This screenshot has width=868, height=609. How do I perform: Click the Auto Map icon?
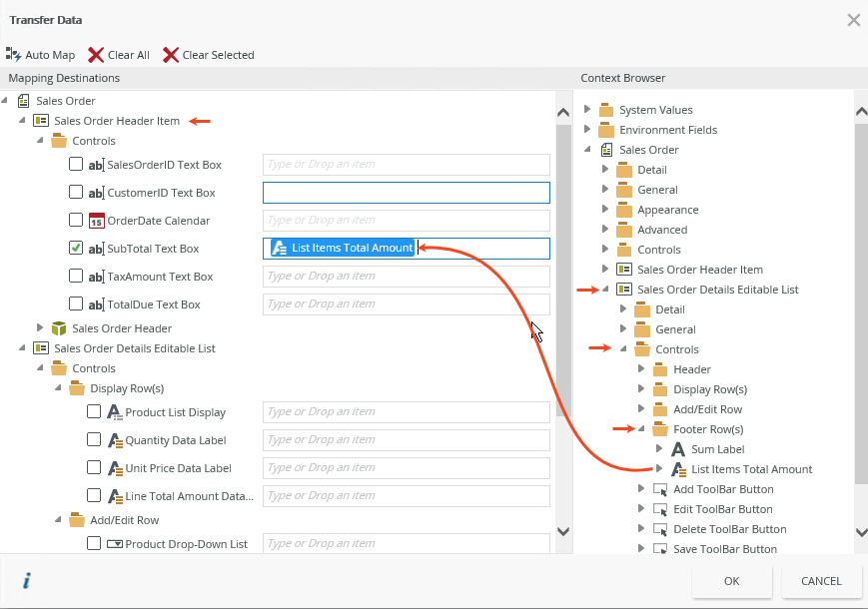pyautogui.click(x=14, y=55)
